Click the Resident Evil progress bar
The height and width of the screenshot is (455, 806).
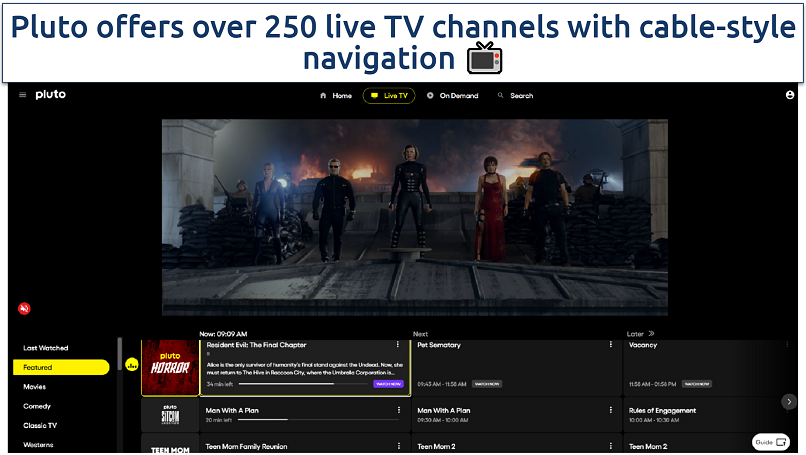(x=303, y=384)
